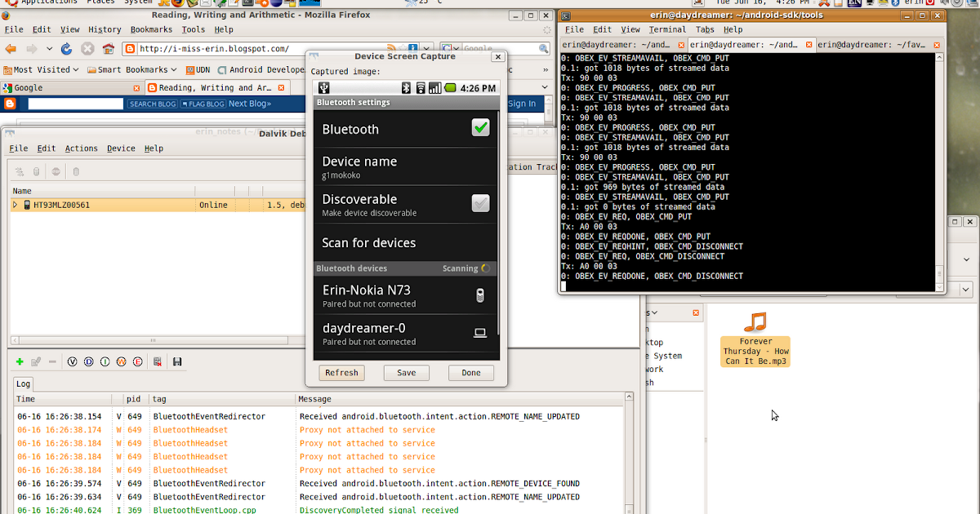Image resolution: width=980 pixels, height=514 pixels.
Task: Filter log by Debug level icon
Action: (88, 361)
